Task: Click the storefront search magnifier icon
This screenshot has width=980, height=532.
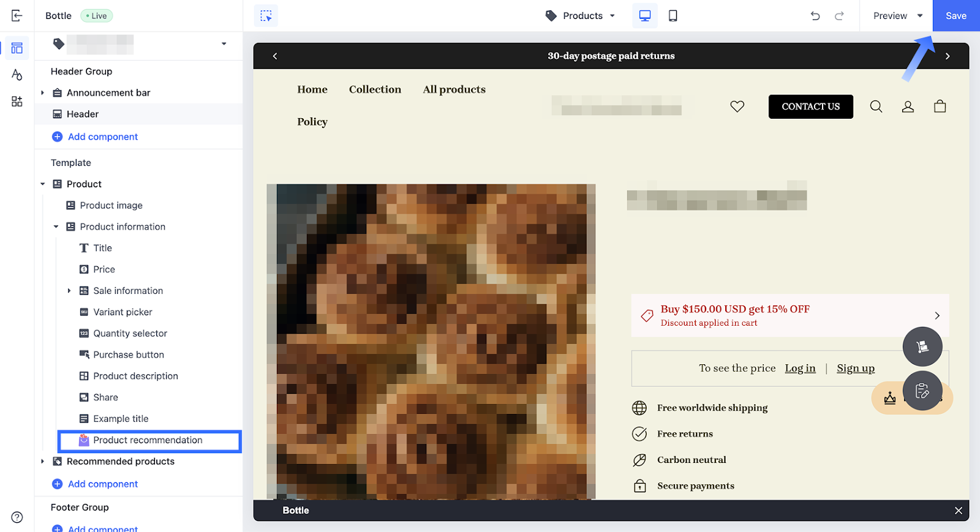Action: tap(876, 107)
